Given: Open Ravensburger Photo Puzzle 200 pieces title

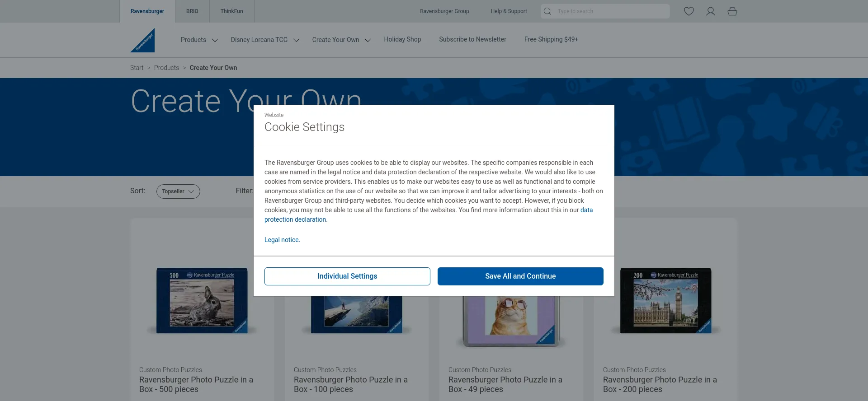Looking at the screenshot, I should click(660, 384).
